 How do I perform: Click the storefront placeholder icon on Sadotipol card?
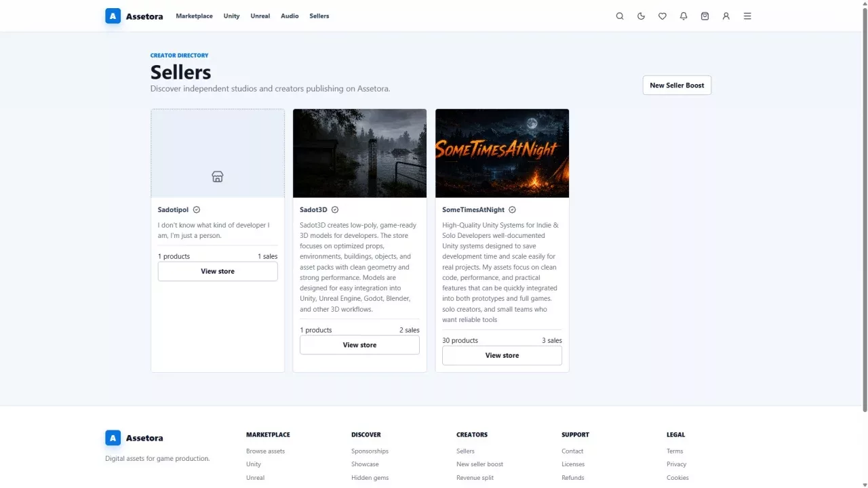coord(218,177)
